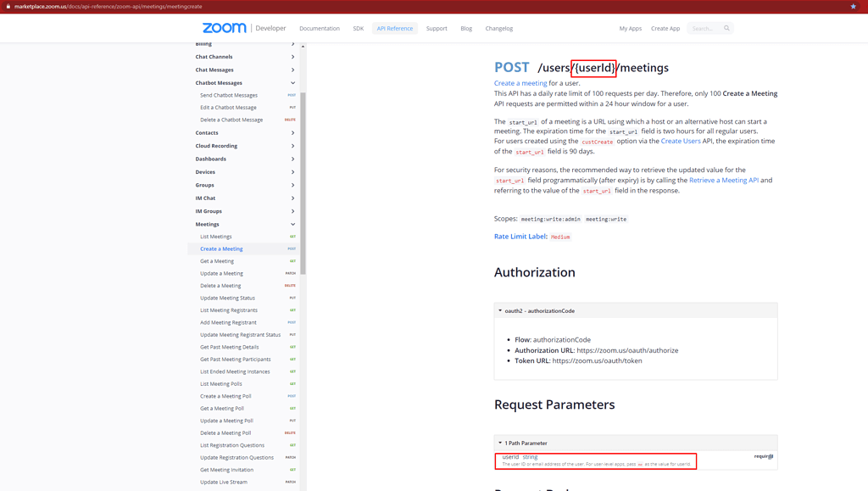Click the DELETE badge beside Delete a Meeting

[291, 286]
